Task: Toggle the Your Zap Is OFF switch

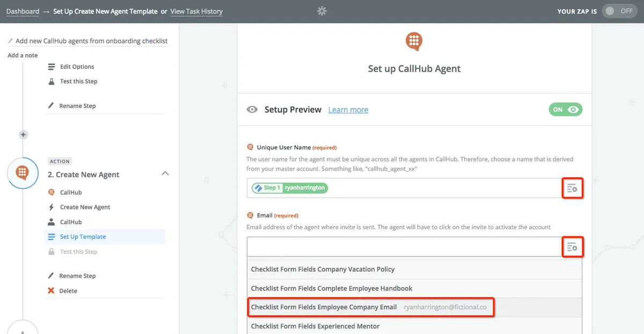Action: (x=619, y=11)
